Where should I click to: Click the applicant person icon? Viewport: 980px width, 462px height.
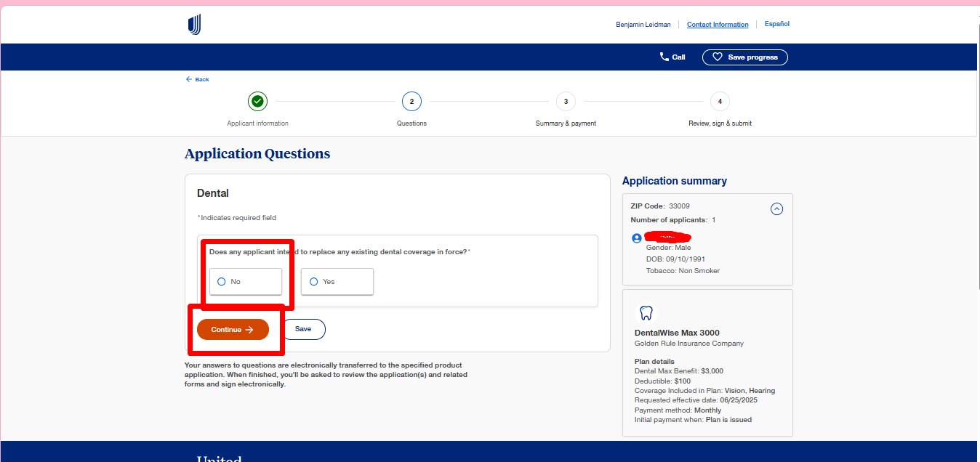(x=637, y=238)
